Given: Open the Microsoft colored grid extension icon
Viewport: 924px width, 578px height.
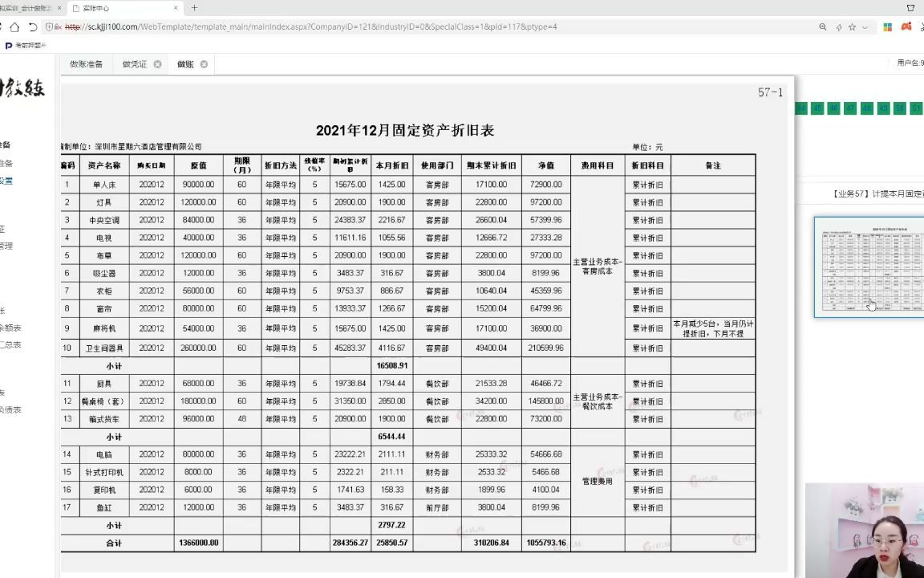Looking at the screenshot, I should (888, 26).
